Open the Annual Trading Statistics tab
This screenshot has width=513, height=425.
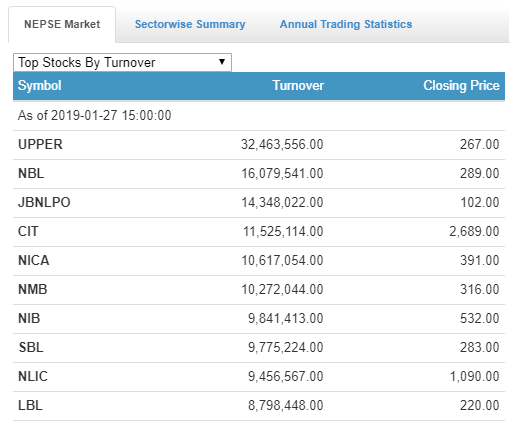pos(346,24)
